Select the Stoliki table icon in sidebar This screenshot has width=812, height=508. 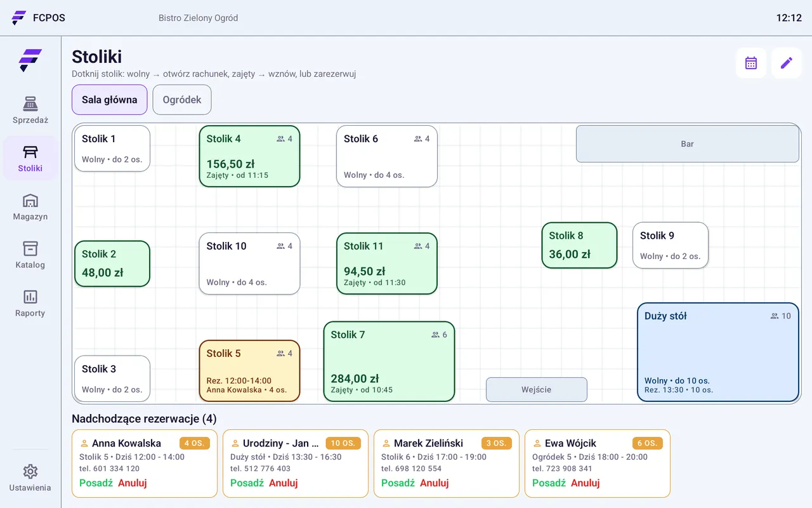click(30, 152)
